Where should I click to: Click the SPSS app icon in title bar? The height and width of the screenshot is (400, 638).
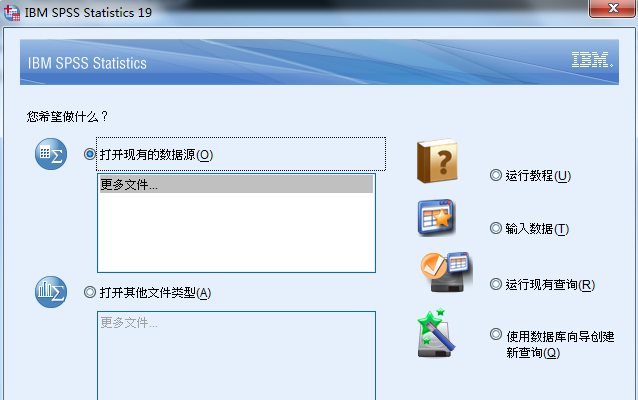(x=12, y=13)
